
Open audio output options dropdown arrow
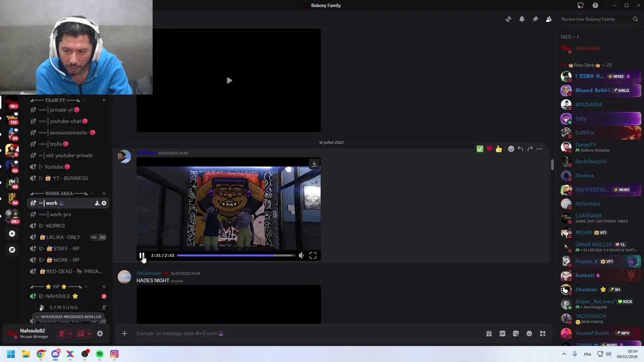click(89, 333)
